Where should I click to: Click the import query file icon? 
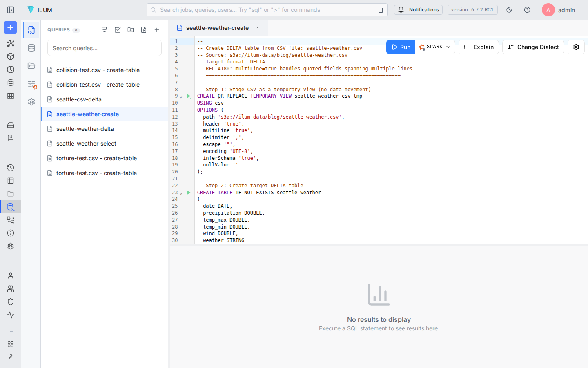coord(144,30)
